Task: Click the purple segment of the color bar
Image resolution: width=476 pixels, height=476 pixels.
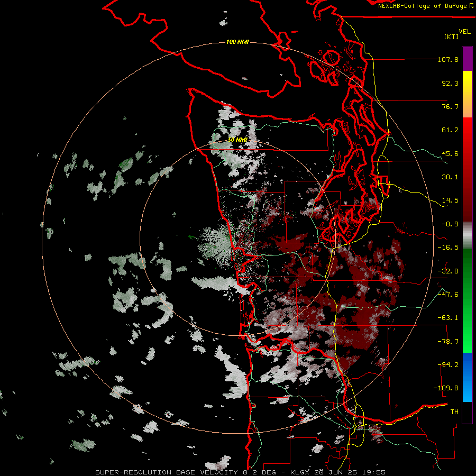Action: (467, 59)
